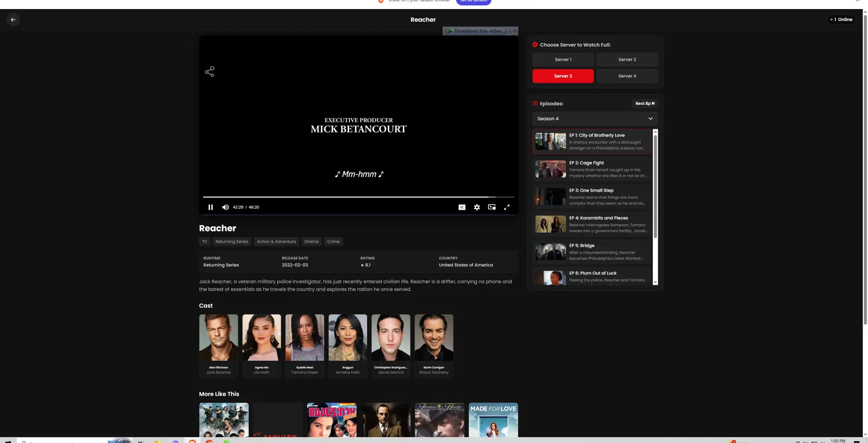The image size is (868, 443).
Task: Select Server 3
Action: click(563, 76)
